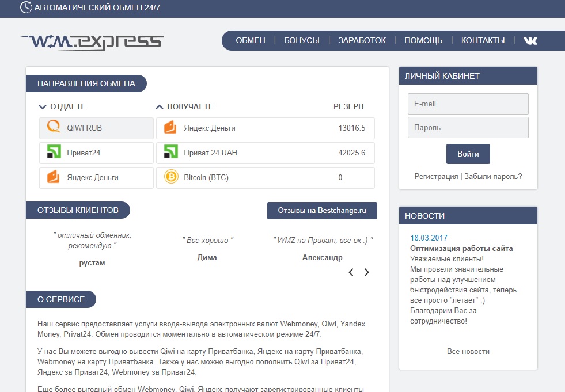Screen dimensions: 565x392
Task: Follow the Регистрация link
Action: tap(436, 177)
